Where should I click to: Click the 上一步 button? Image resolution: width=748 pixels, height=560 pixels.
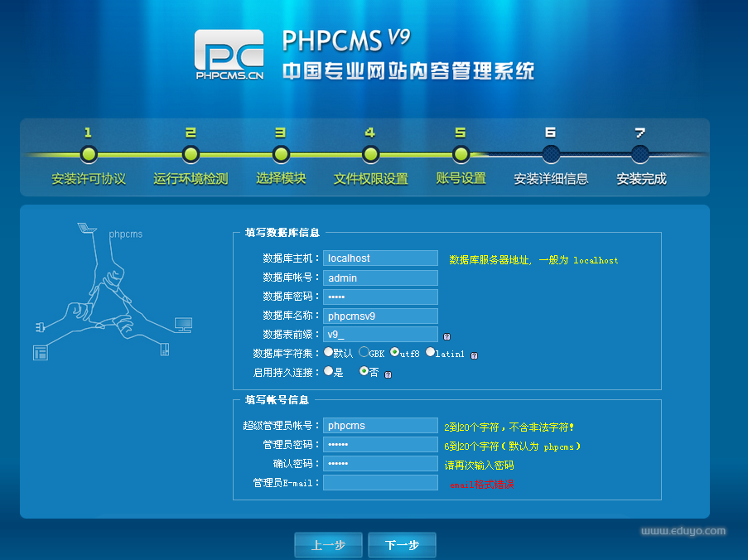[328, 544]
